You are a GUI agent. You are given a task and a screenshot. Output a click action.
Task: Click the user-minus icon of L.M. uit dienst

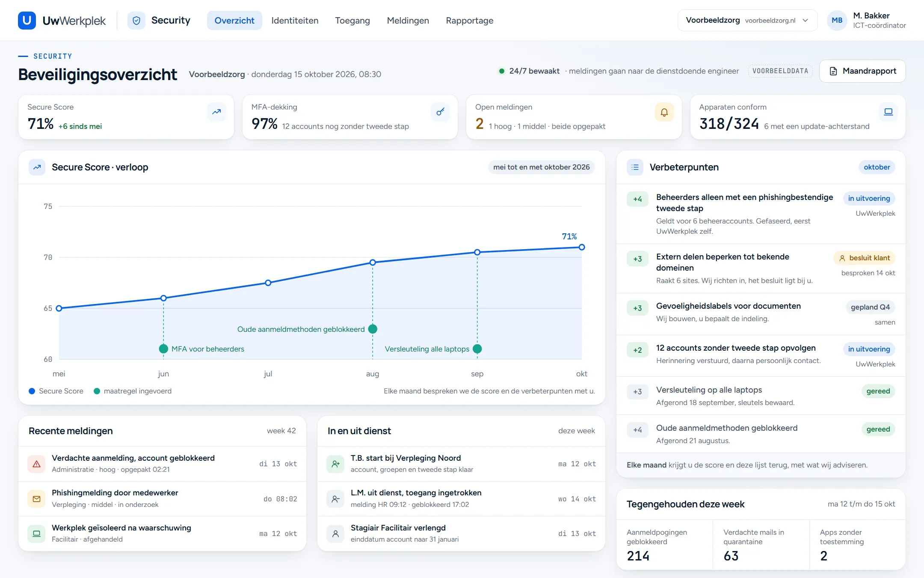(x=335, y=499)
